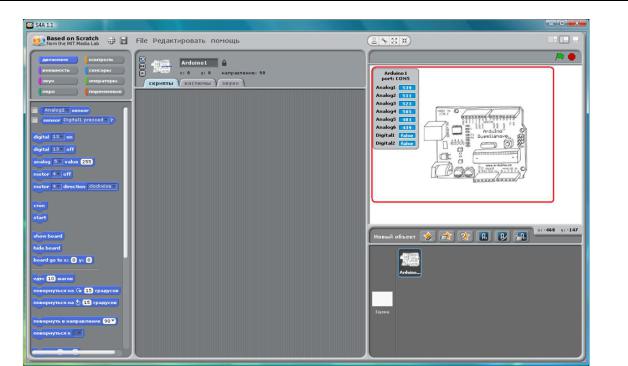
Task: Click the x field in board go to block
Action: click(x=74, y=260)
